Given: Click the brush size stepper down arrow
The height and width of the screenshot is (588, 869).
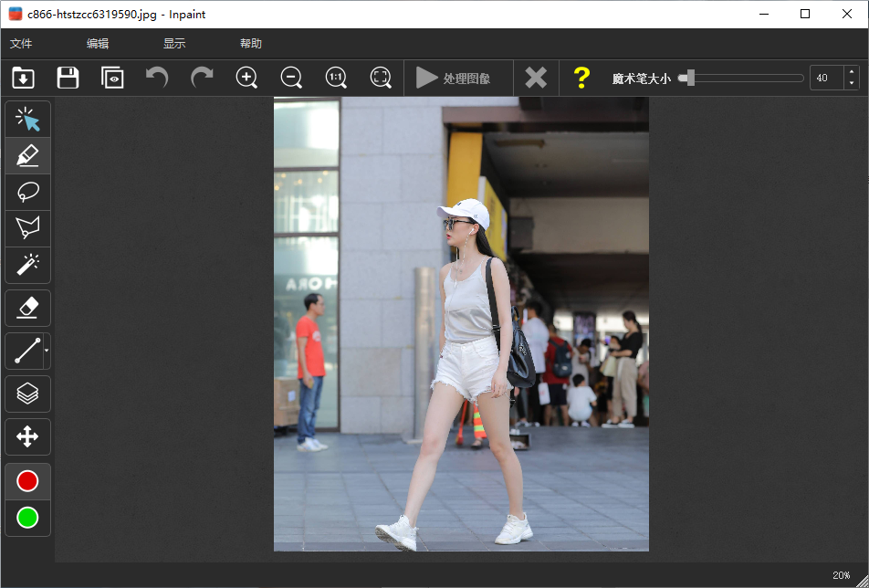Looking at the screenshot, I should tap(851, 83).
